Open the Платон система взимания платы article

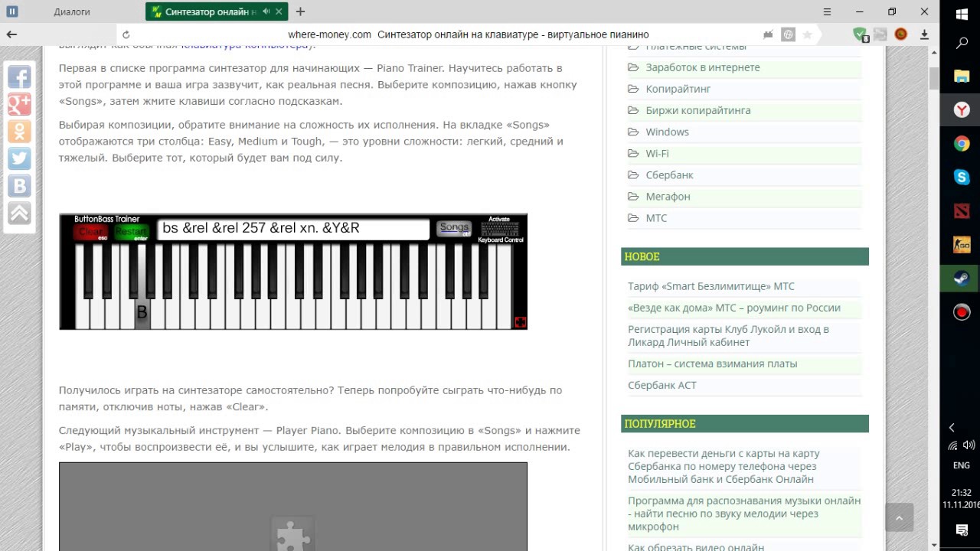click(713, 364)
